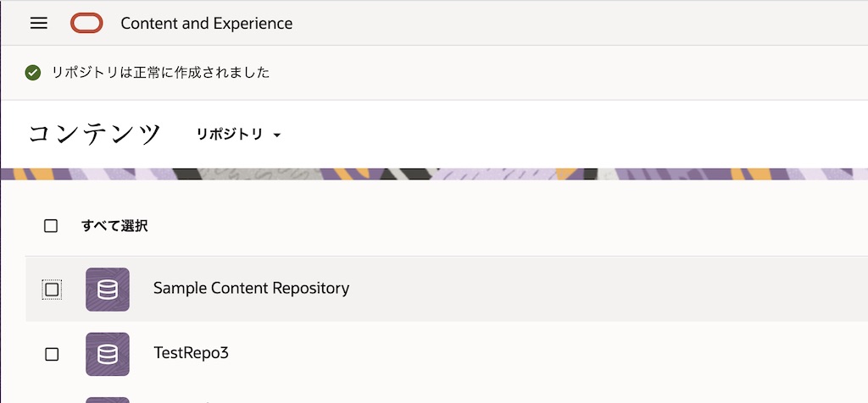Check the Sample Content Repository checkbox
The image size is (868, 403).
tap(52, 290)
